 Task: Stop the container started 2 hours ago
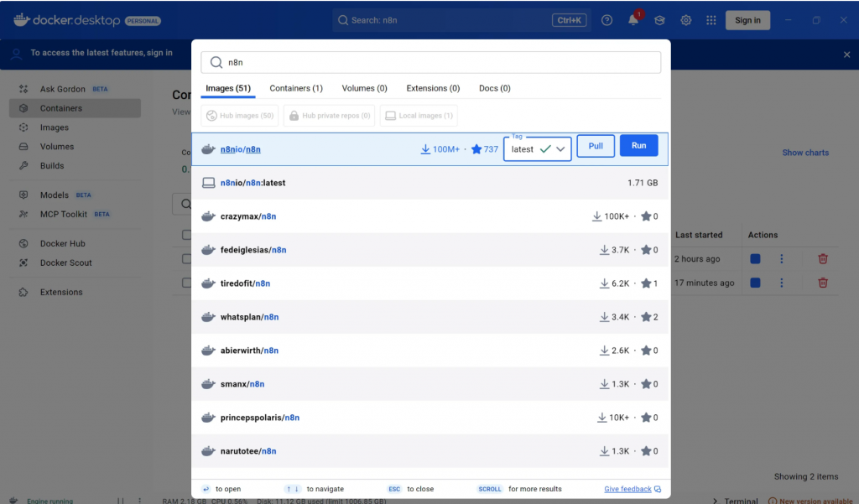click(755, 258)
